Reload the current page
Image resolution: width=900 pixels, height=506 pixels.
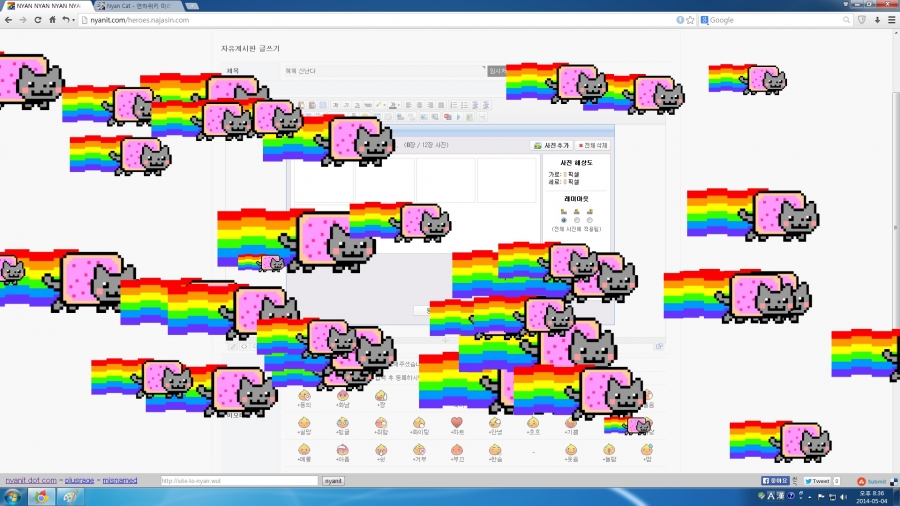tap(38, 20)
